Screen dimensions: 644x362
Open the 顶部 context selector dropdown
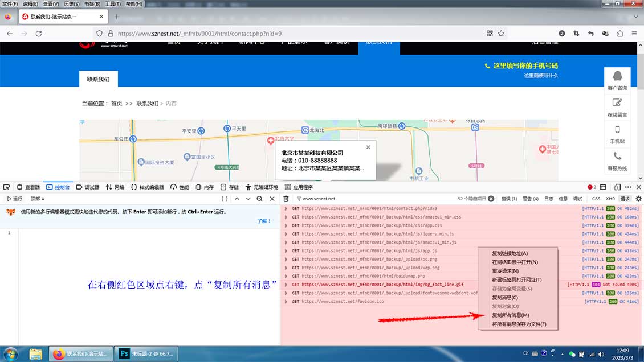tap(38, 199)
